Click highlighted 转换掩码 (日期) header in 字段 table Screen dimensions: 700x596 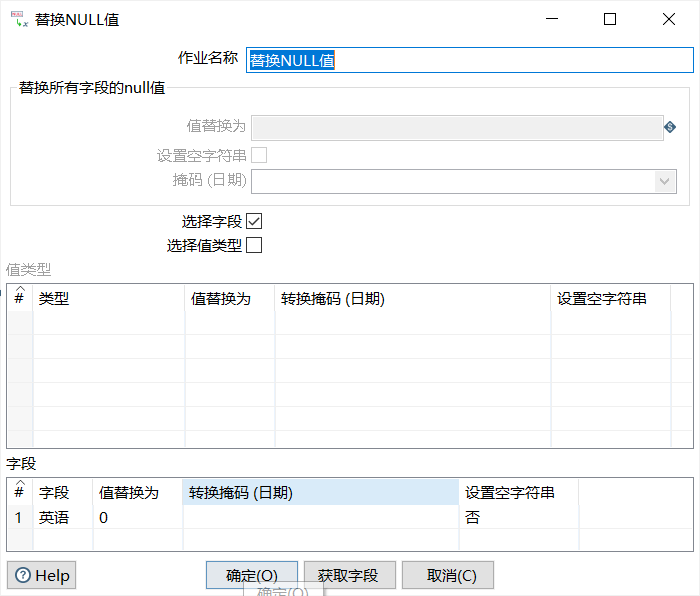pyautogui.click(x=321, y=492)
